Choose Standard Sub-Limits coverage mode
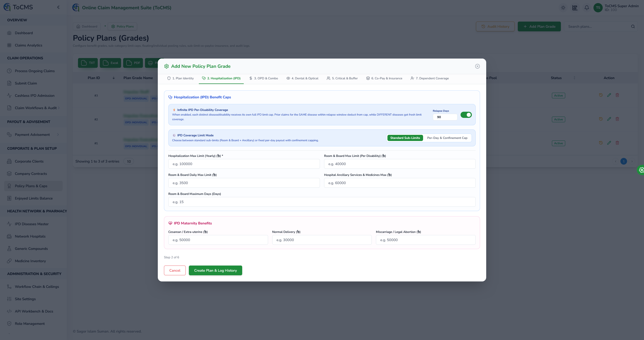644x340 pixels. coord(405,138)
